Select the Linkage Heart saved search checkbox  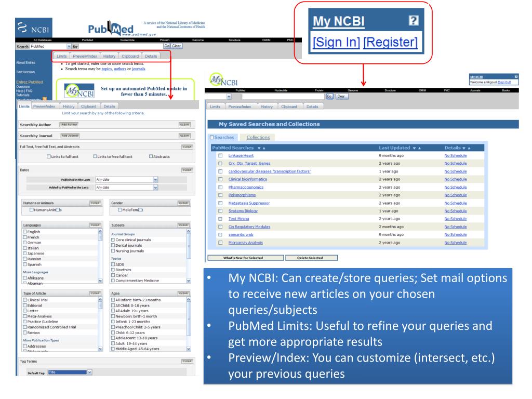220,155
